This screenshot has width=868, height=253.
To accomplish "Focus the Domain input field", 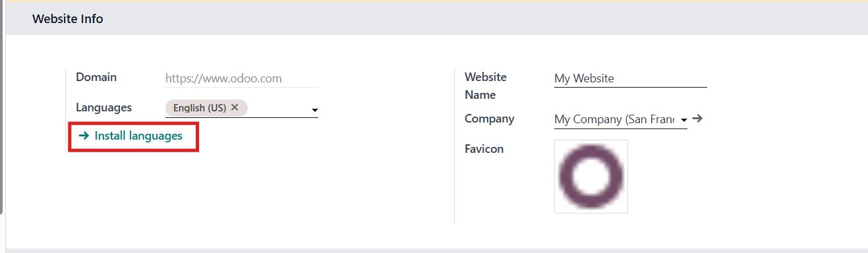I will tap(241, 78).
